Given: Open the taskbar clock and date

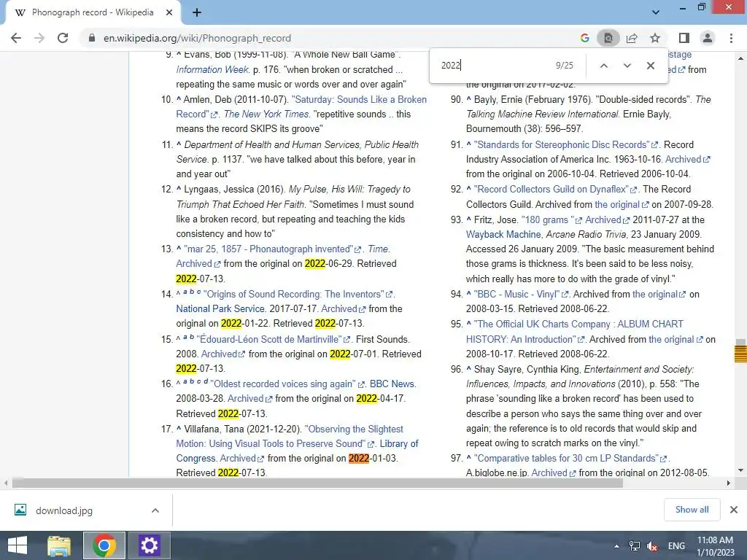Looking at the screenshot, I should click(715, 546).
